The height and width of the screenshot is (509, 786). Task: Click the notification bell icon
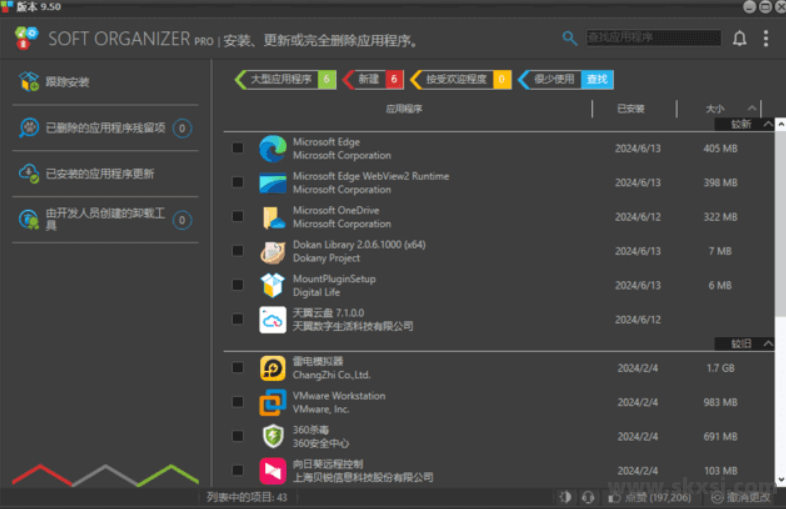point(740,39)
